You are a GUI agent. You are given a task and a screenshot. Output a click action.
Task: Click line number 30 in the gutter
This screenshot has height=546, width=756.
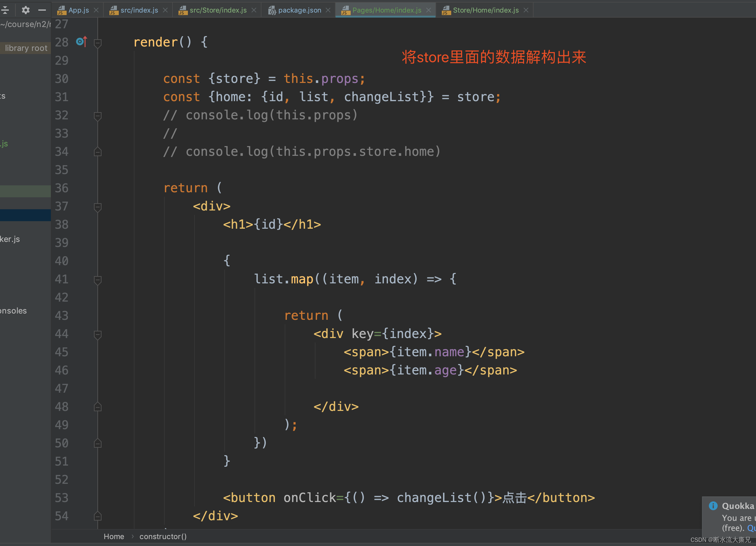click(x=62, y=79)
